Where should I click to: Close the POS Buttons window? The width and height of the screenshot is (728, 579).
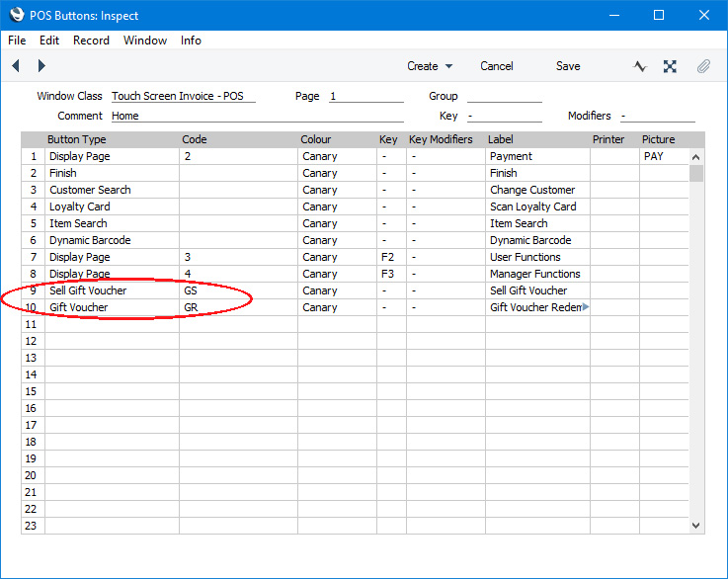(704, 15)
